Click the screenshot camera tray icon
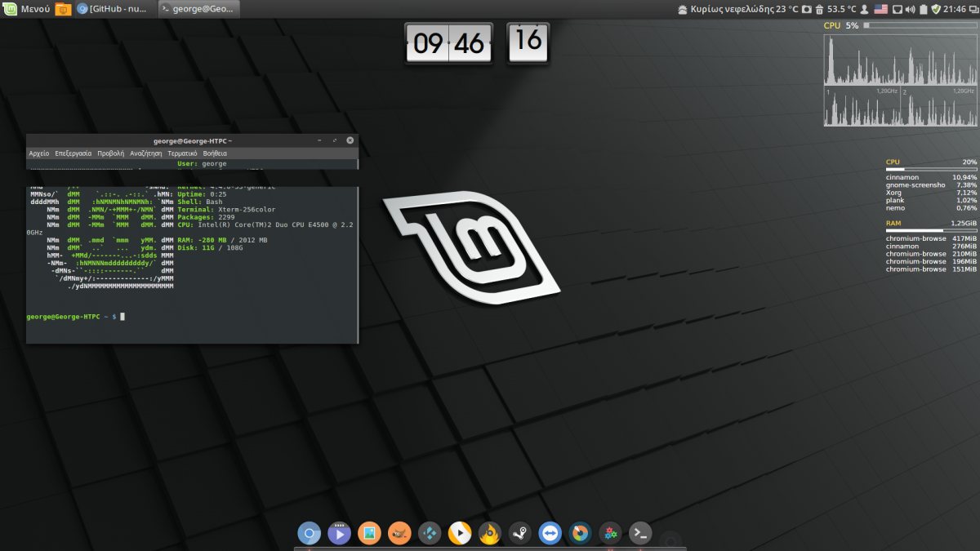 806,9
